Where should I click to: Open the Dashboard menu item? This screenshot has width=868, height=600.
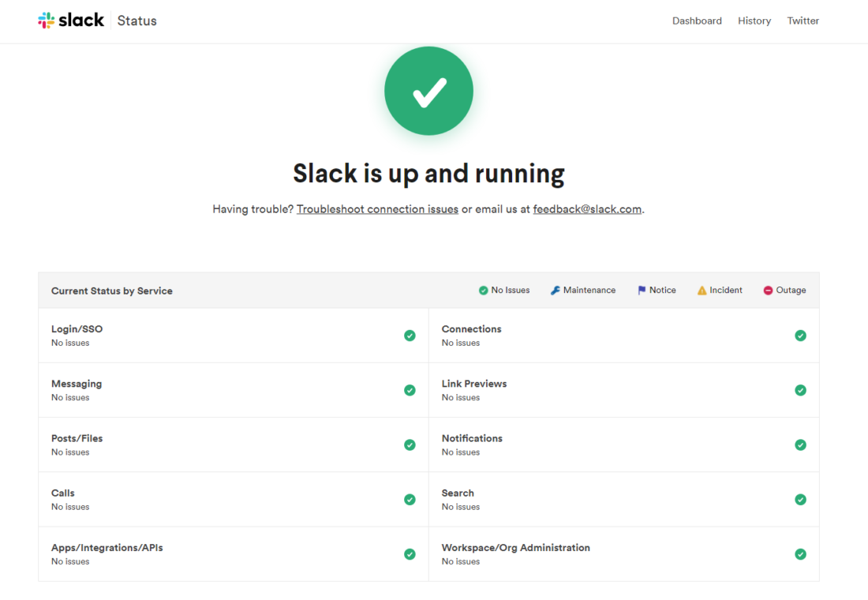(x=697, y=21)
